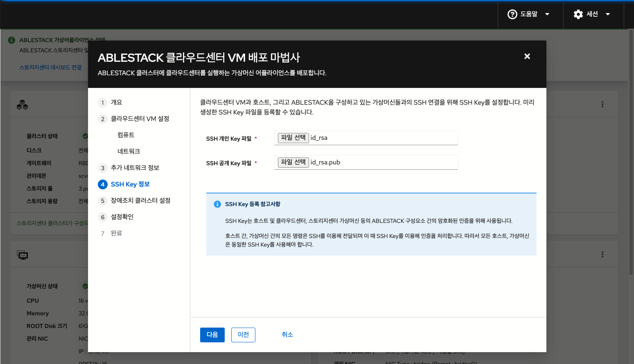
Task: Click the 취소 button
Action: 287,335
